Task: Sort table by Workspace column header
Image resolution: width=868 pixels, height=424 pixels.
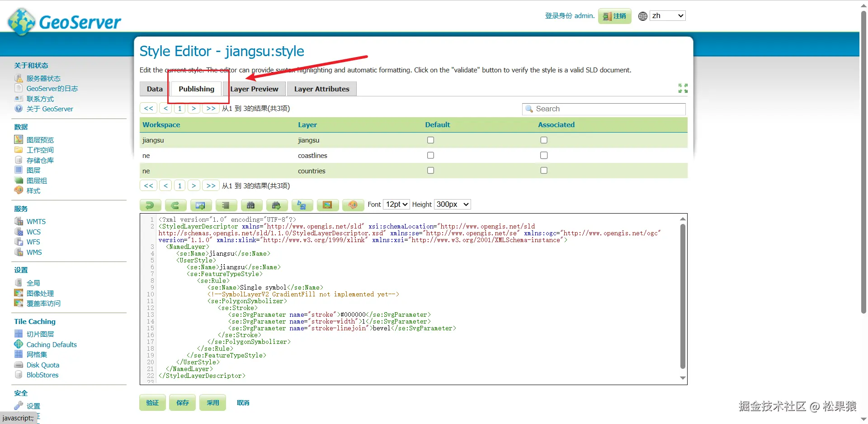Action: [161, 125]
